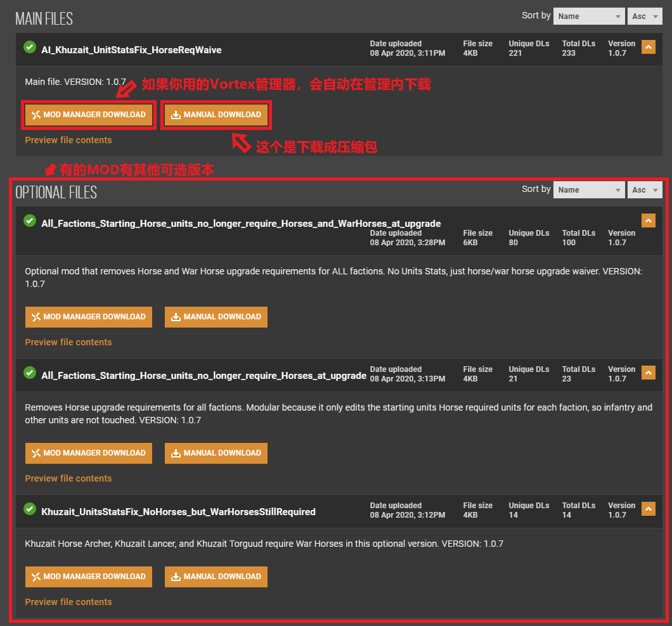This screenshot has height=626, width=672.
Task: Click the OPTIONAL FILES heading
Action: click(56, 193)
